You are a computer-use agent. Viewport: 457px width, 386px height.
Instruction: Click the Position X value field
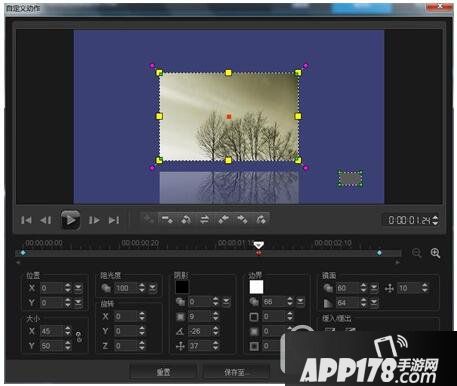[x=52, y=288]
